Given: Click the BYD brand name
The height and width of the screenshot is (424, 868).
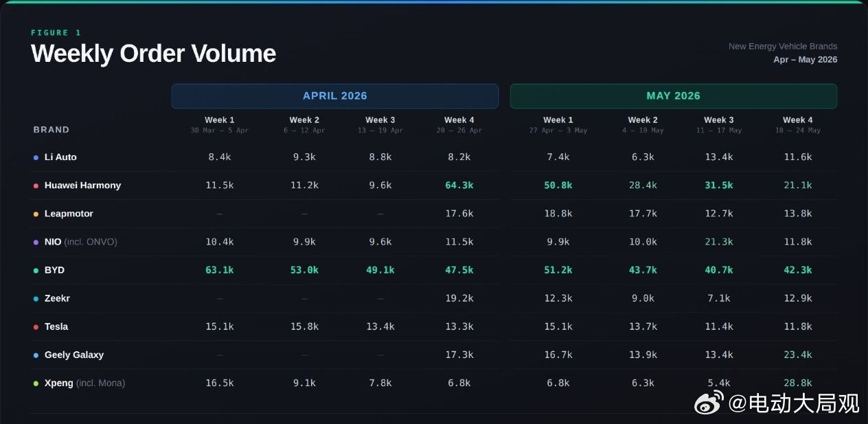Looking at the screenshot, I should (x=54, y=270).
